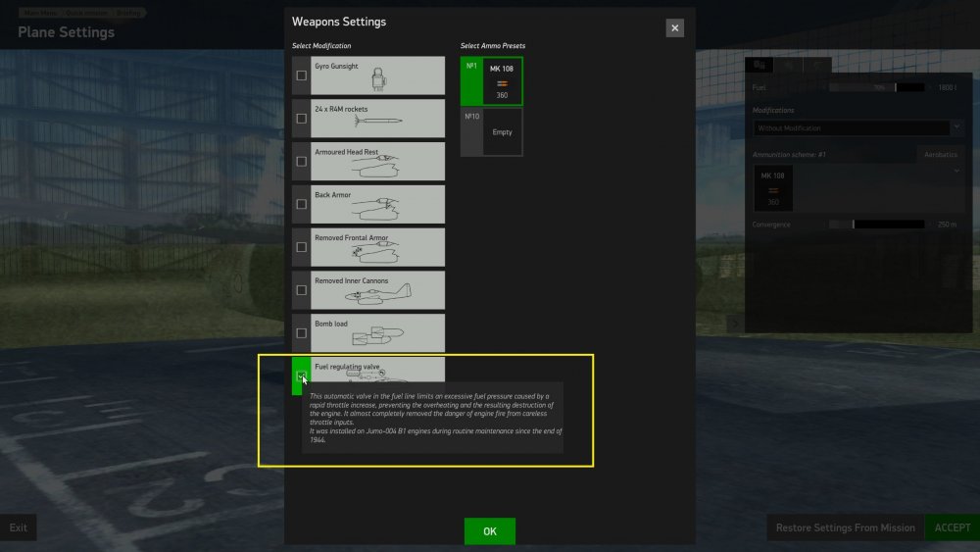Viewport: 980px width, 552px height.
Task: Expand the Ammunition scheme dropdown arrow
Action: click(956, 171)
